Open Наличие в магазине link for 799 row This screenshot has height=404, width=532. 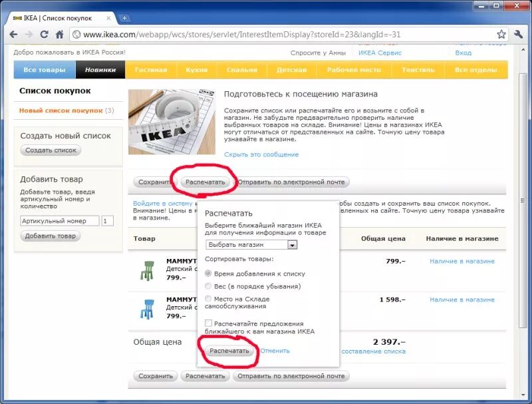tap(462, 261)
